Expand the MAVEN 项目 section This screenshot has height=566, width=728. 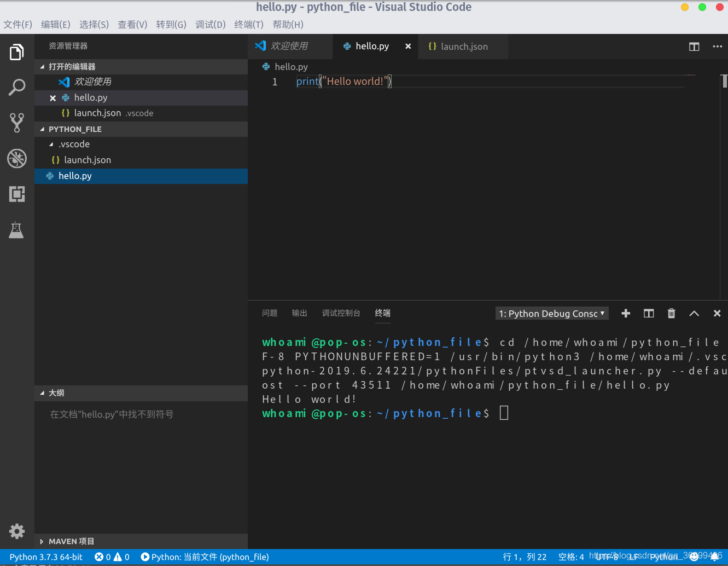click(x=141, y=541)
